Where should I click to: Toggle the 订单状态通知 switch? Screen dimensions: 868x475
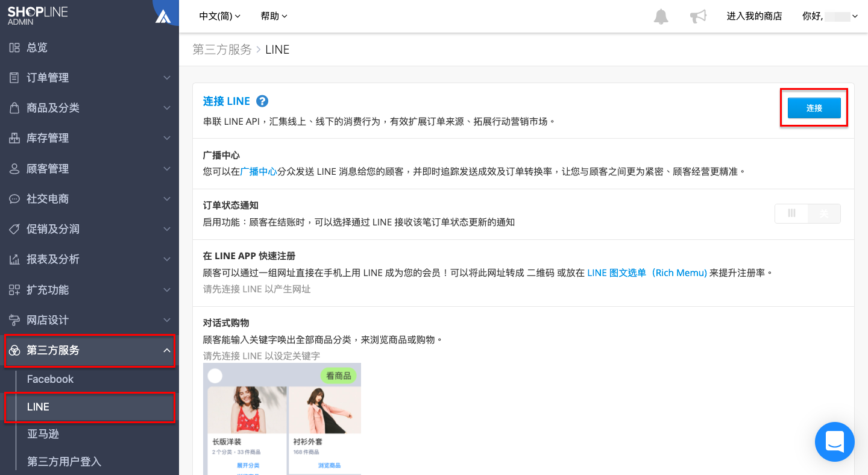pyautogui.click(x=808, y=213)
